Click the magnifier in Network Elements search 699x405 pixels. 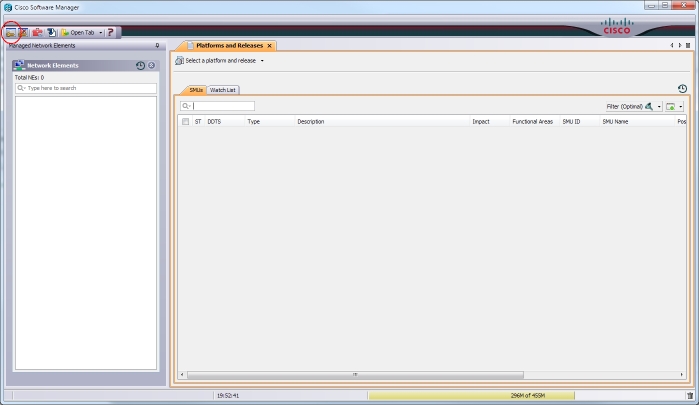[21, 88]
